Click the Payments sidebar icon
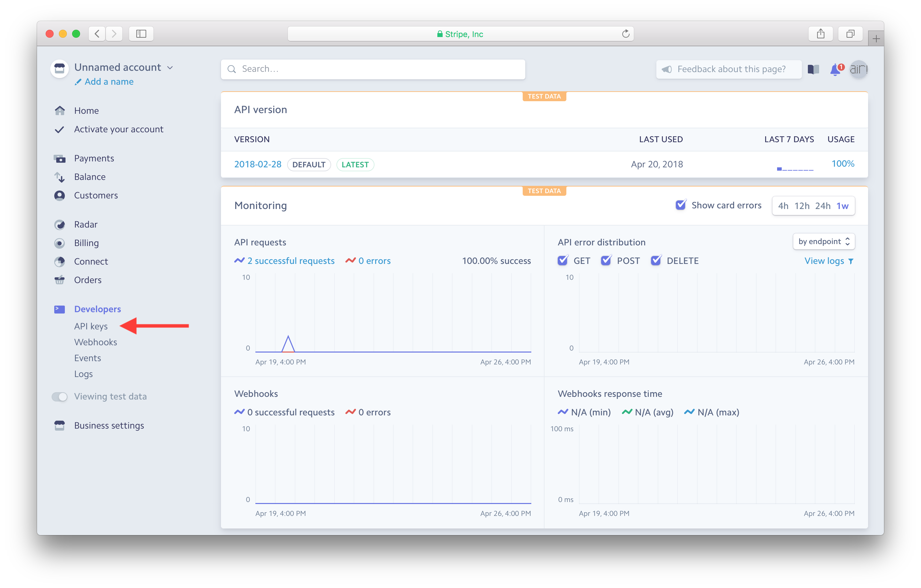 (60, 158)
